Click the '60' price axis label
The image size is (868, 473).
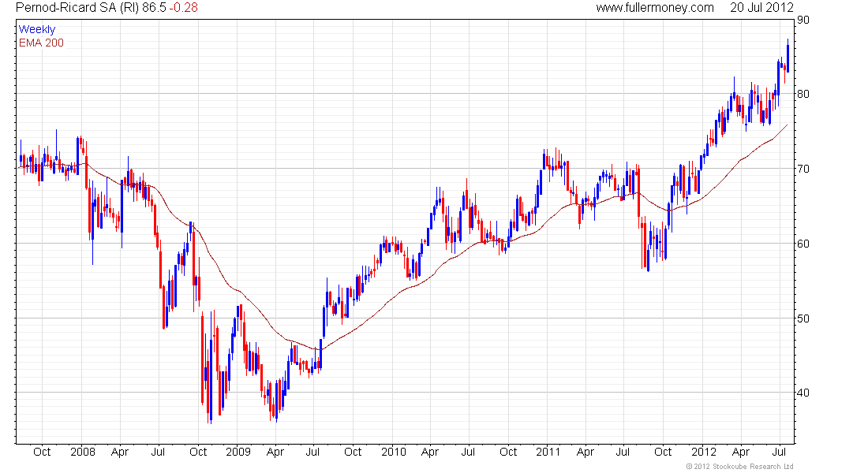[x=803, y=244]
